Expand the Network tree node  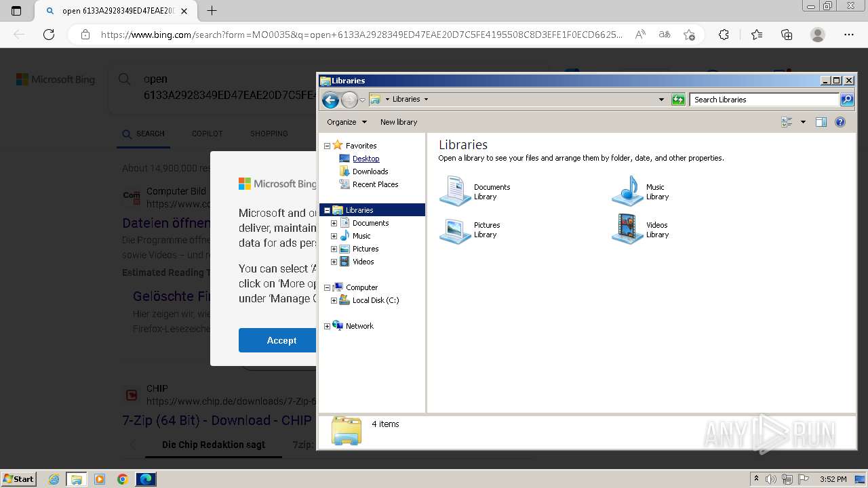click(327, 326)
